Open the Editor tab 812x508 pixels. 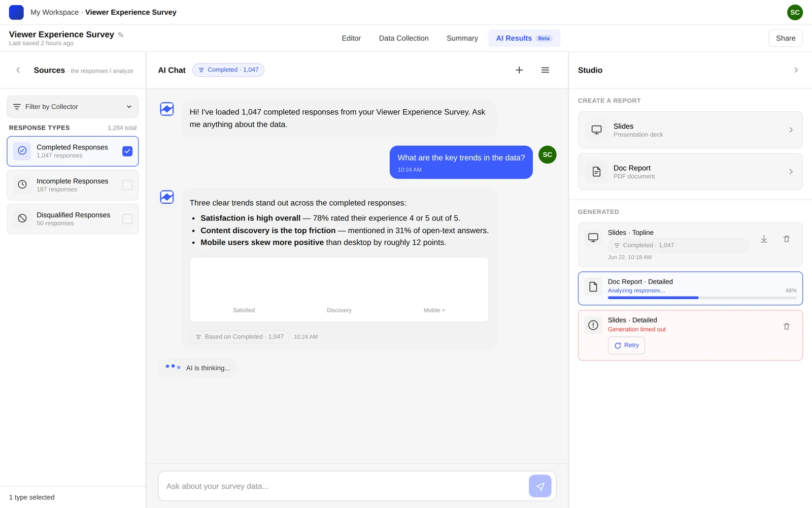click(351, 38)
